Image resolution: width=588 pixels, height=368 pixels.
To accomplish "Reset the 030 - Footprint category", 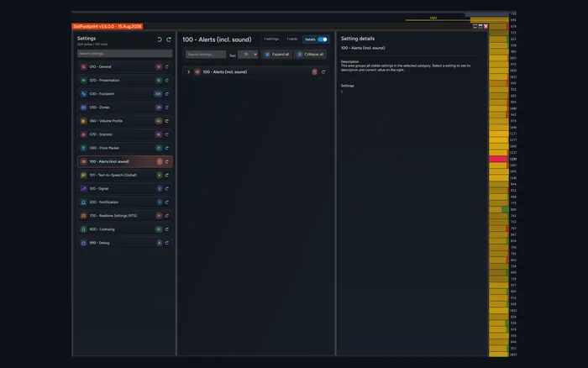I will click(167, 94).
